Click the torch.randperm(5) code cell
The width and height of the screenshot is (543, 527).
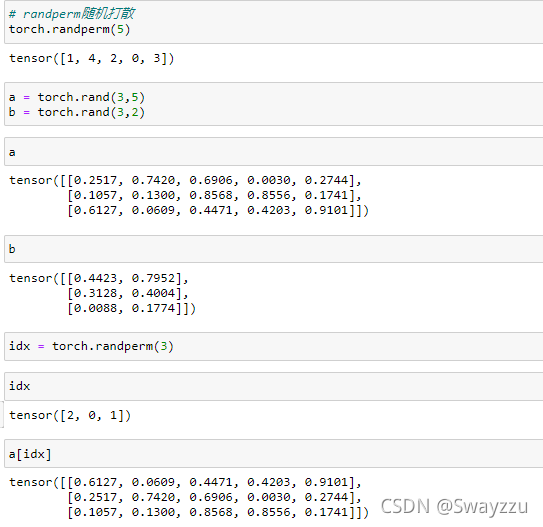[274, 21]
